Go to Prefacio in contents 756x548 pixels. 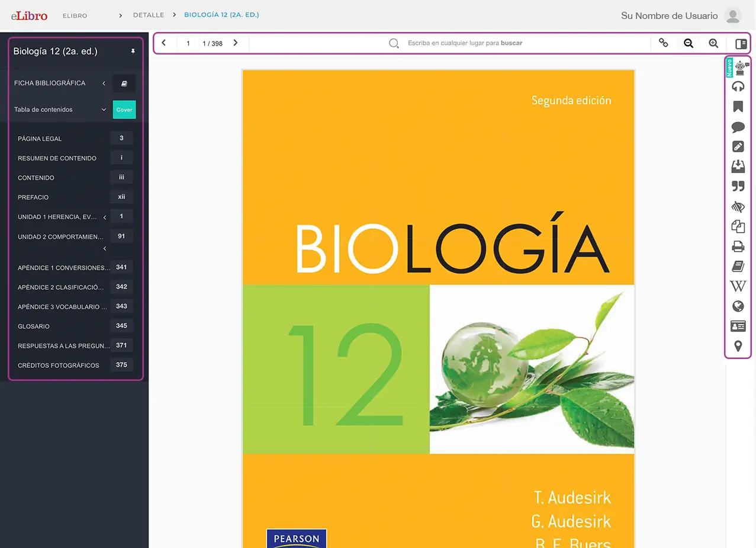tap(33, 197)
